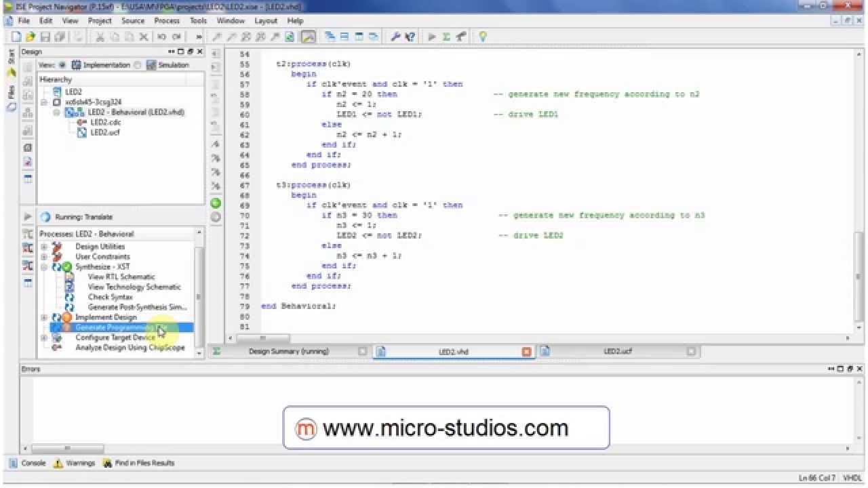Click the Warnings triangle icon in bottom bar
The width and height of the screenshot is (868, 488).
pos(58,463)
